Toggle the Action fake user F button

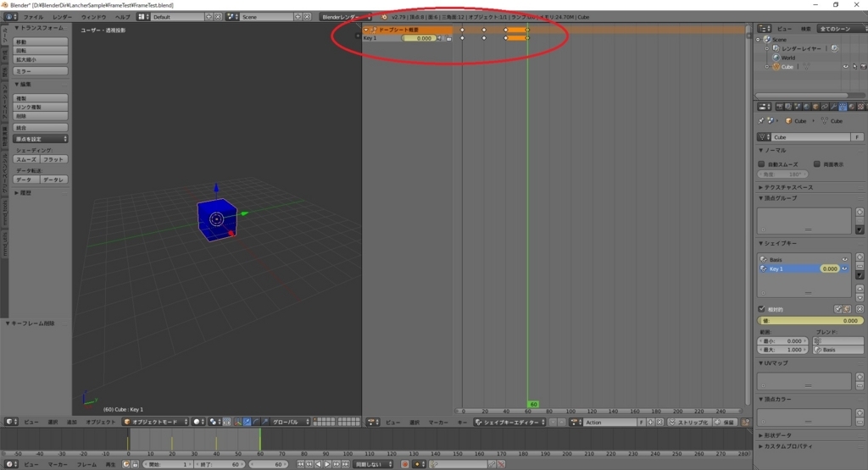pos(641,422)
